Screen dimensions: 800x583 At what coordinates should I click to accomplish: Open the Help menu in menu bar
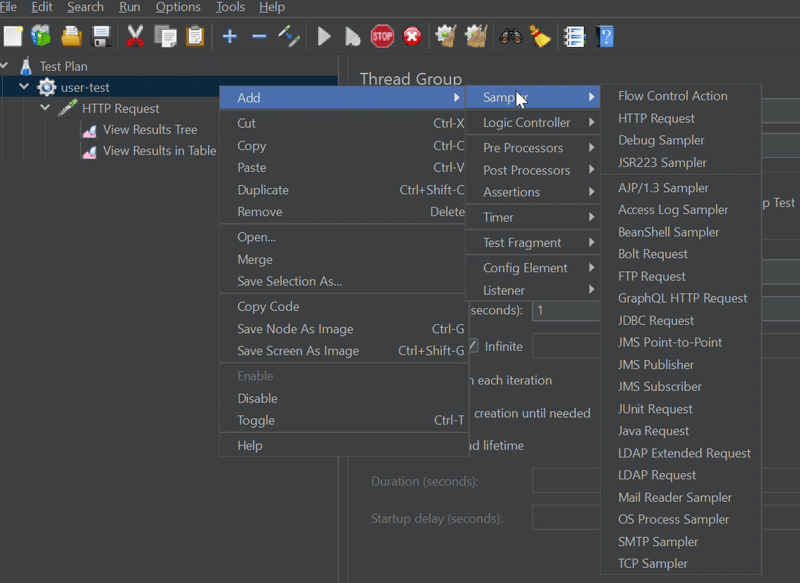(272, 7)
